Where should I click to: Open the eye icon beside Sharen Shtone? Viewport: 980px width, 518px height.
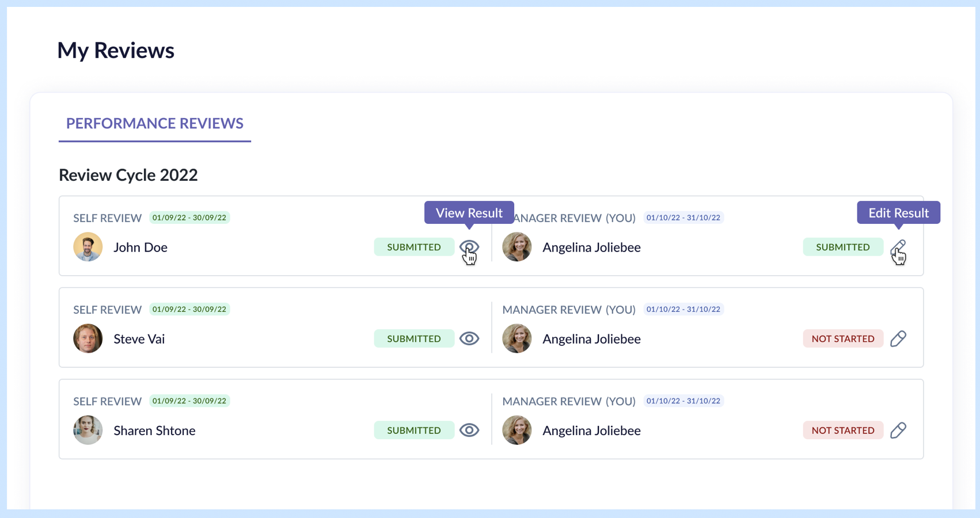tap(469, 430)
